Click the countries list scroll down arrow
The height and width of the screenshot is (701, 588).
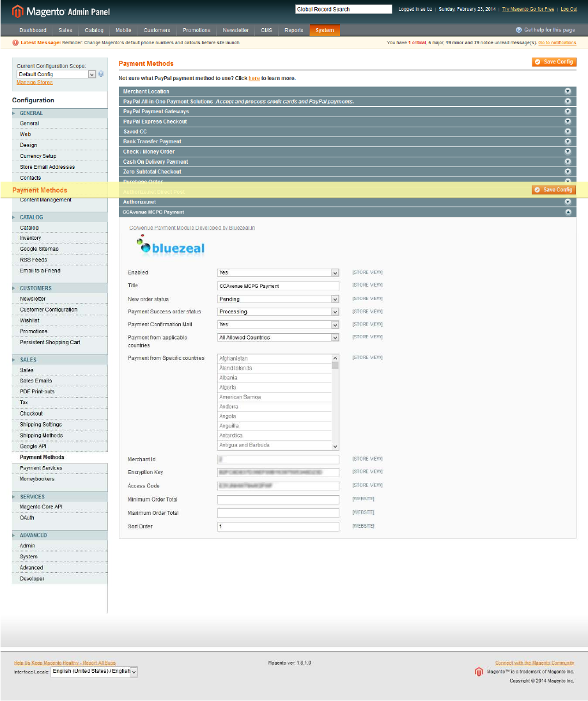tap(335, 446)
